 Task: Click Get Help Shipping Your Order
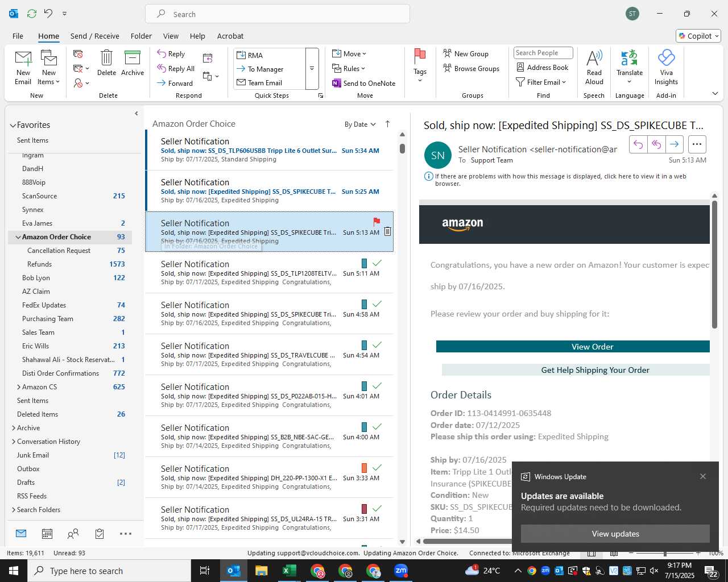tap(576, 370)
